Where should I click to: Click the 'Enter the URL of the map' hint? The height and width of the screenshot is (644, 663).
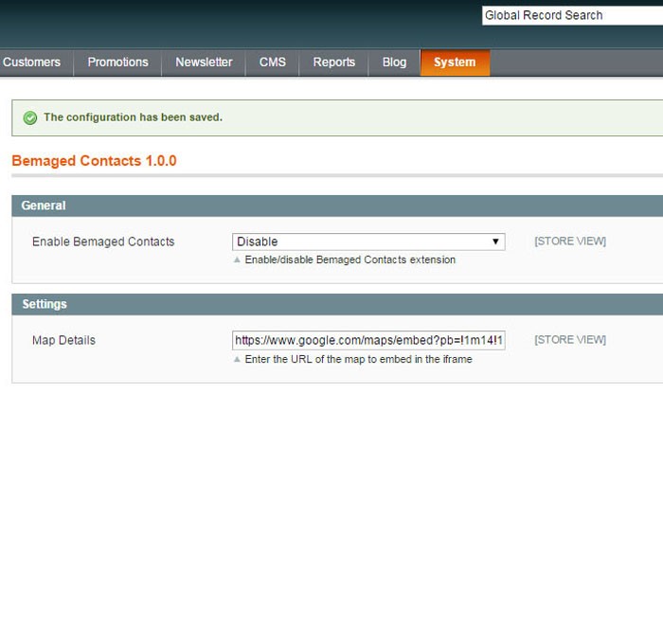tap(359, 359)
